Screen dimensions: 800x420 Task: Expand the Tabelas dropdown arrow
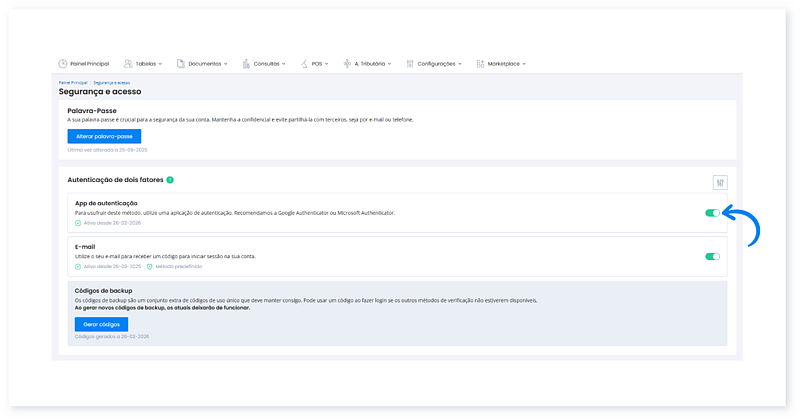pos(160,64)
